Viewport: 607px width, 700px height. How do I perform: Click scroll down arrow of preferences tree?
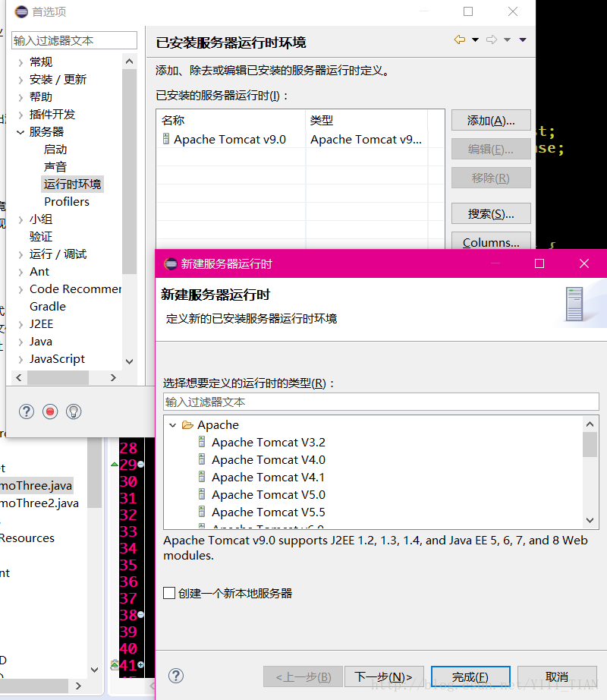point(129,361)
